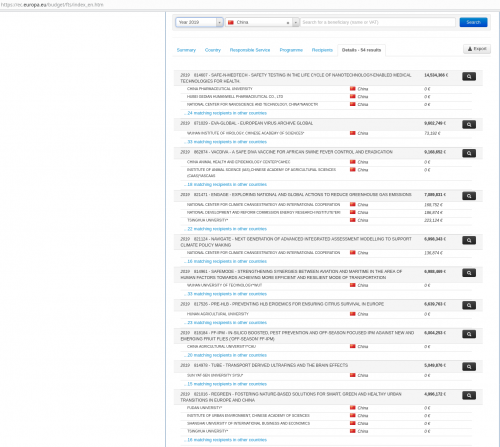Open details magnifier for SAFEMODE project
The height and width of the screenshot is (447, 500).
[469, 273]
